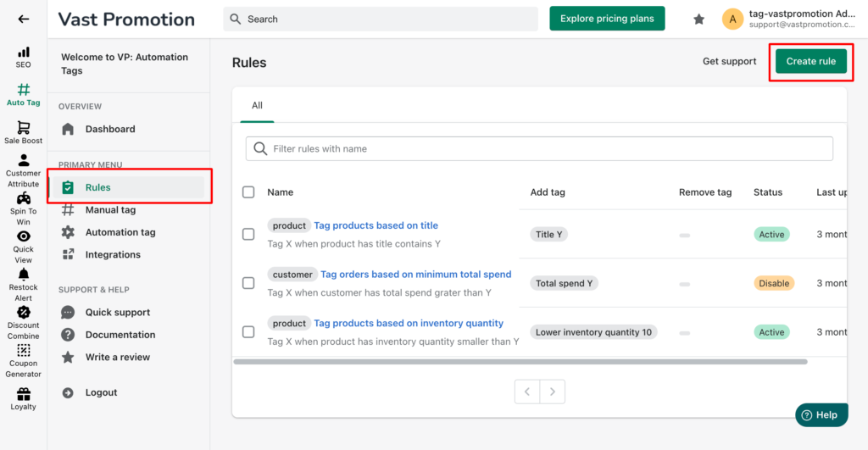Click the back arrow icon
The height and width of the screenshot is (450, 868).
[x=23, y=19]
